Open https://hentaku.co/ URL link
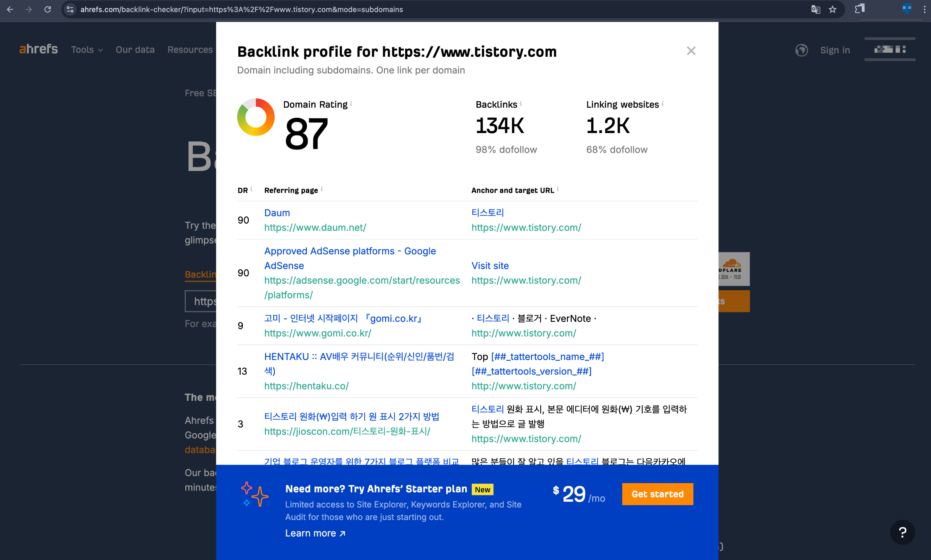 pyautogui.click(x=306, y=386)
